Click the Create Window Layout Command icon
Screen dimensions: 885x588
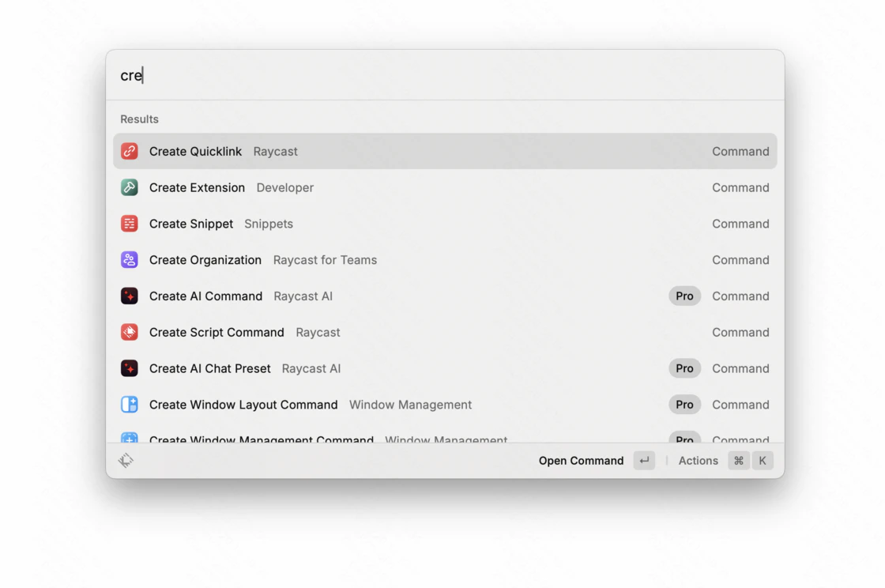(x=130, y=404)
